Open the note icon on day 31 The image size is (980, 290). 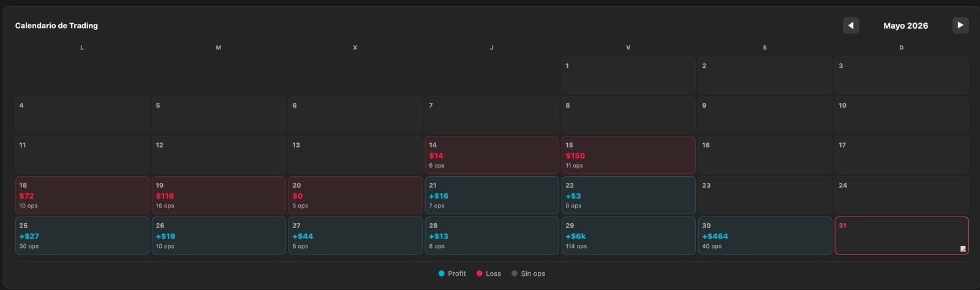pos(963,248)
